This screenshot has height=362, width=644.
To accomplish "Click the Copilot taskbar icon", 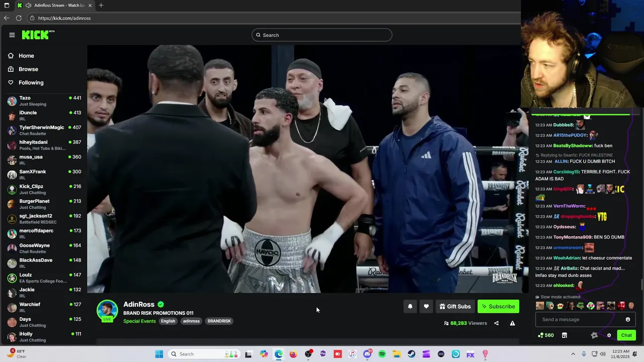I will 264,354.
